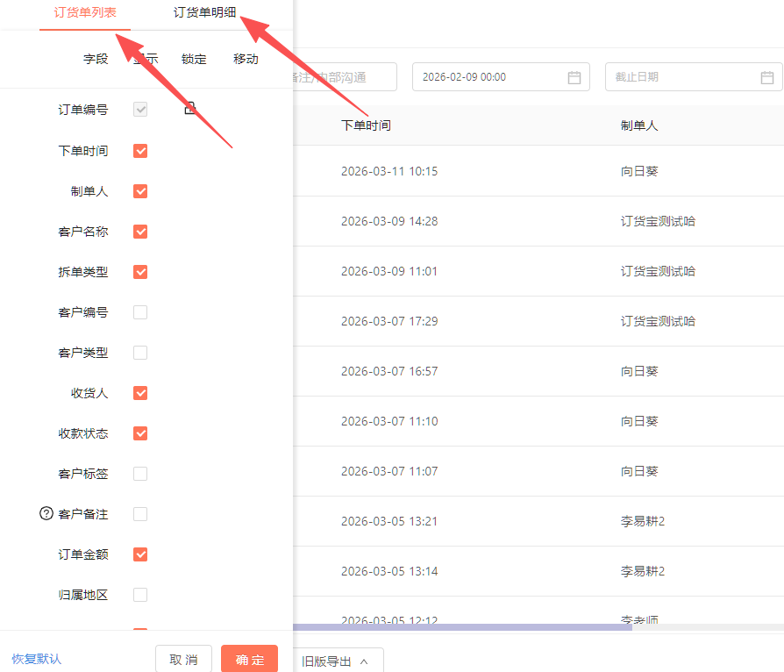
Task: Click 订货宝测试哈 in the 14:28 row
Action: (x=658, y=221)
